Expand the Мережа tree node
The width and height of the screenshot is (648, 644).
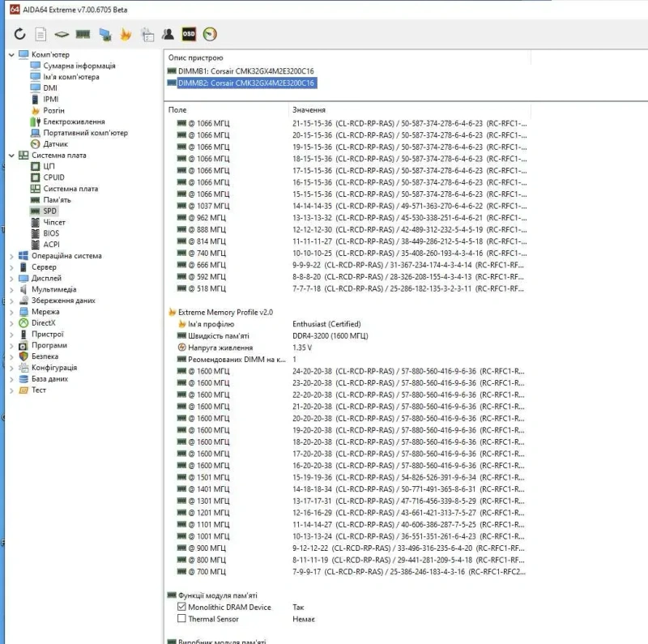tap(11, 312)
